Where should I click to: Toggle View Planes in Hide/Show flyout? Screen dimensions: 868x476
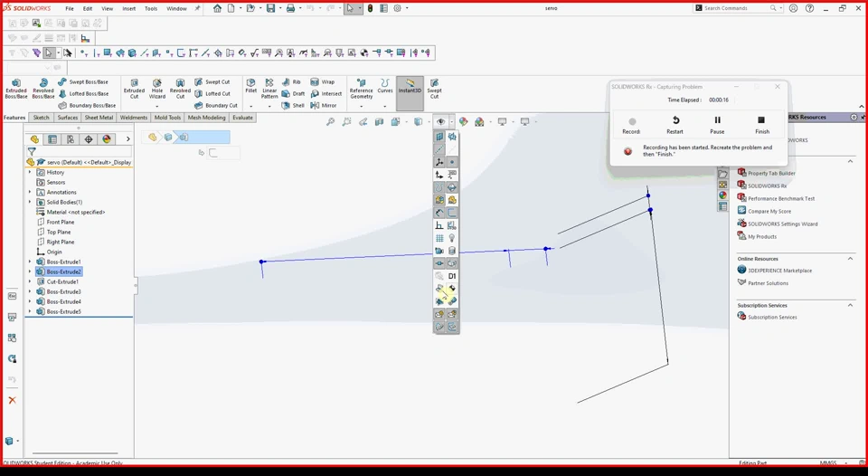[x=439, y=137]
